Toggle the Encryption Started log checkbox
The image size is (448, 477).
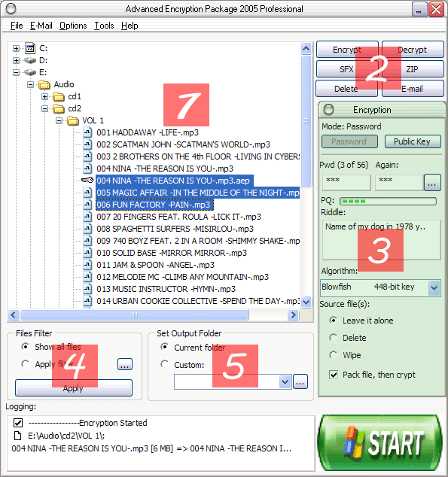tap(18, 423)
